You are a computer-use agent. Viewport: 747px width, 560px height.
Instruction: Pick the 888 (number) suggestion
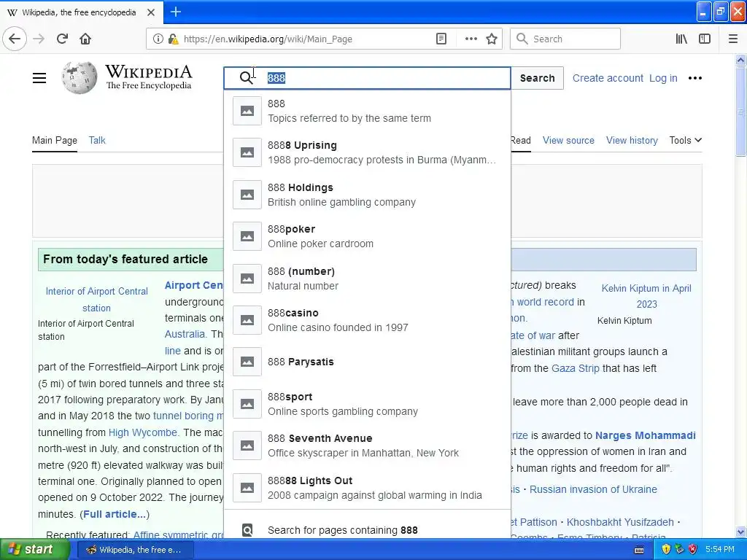click(368, 278)
